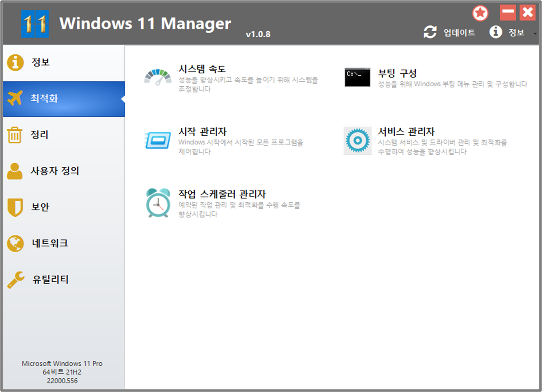
Task: Switch to the 정보 sidebar tab
Action: [x=64, y=62]
